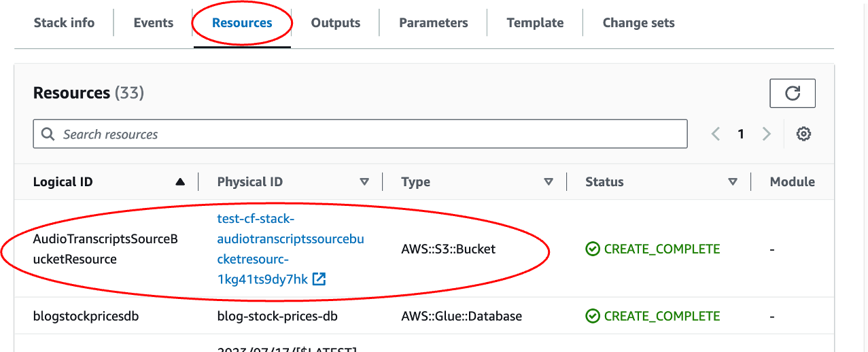Screen dimensions: 868x352
Task: Select the Outputs tab
Action: click(335, 22)
